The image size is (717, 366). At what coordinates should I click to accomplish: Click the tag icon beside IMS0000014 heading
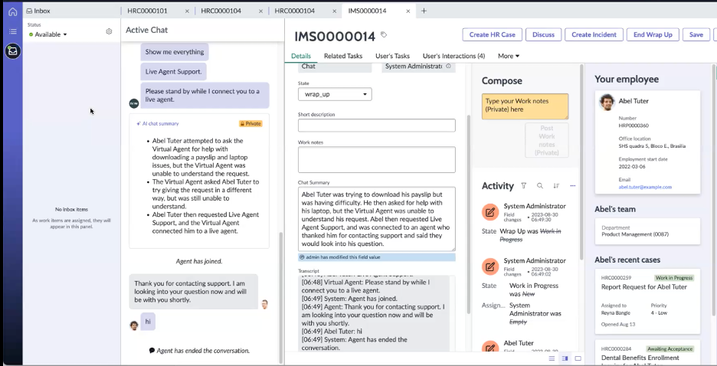click(x=384, y=35)
